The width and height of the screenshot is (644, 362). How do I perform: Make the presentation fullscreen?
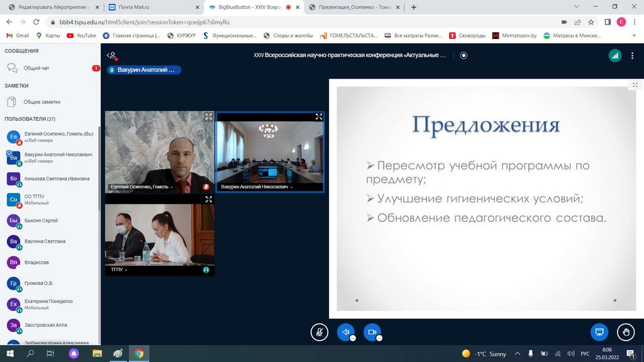[635, 85]
